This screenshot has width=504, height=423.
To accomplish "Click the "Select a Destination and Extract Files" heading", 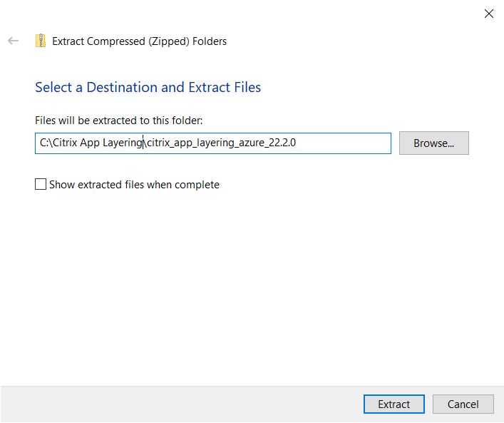I will point(148,88).
